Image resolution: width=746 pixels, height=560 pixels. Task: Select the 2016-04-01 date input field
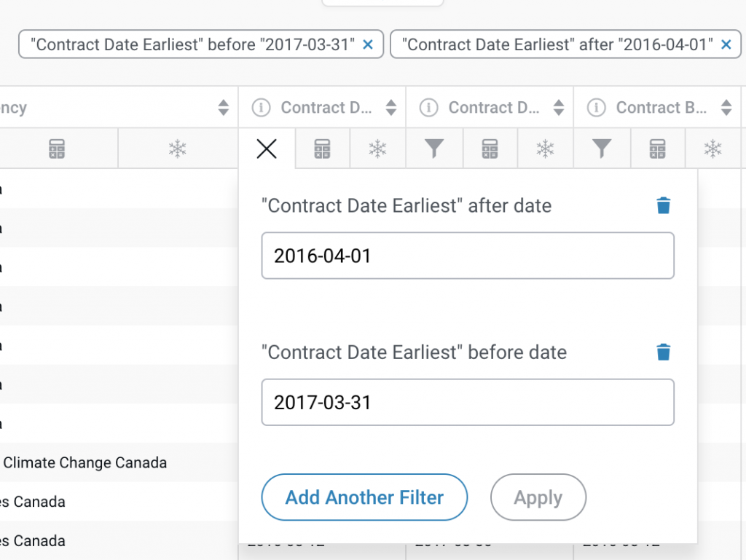pyautogui.click(x=468, y=256)
